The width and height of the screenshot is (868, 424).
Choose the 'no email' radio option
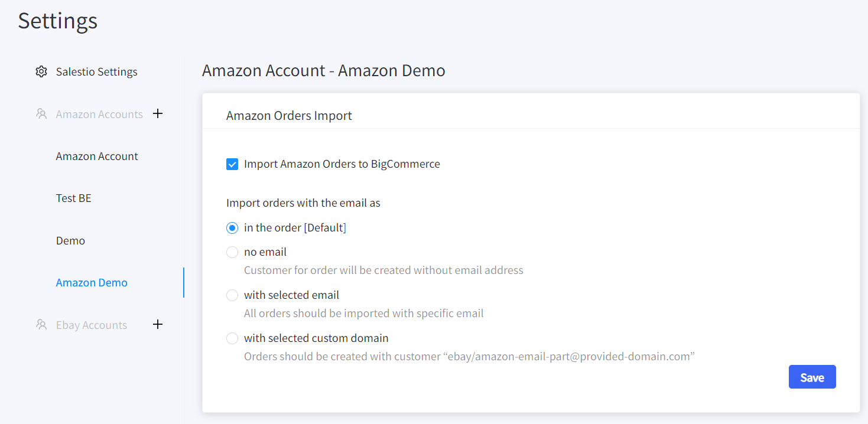pyautogui.click(x=232, y=252)
